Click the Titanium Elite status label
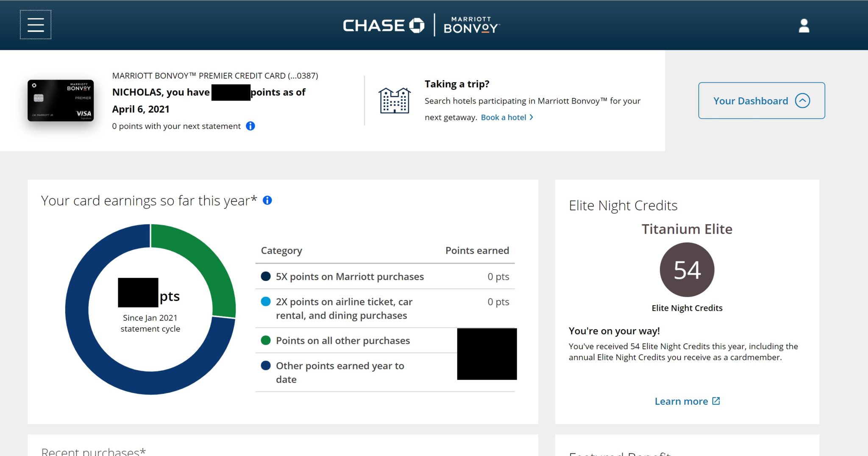868x456 pixels. click(x=687, y=229)
